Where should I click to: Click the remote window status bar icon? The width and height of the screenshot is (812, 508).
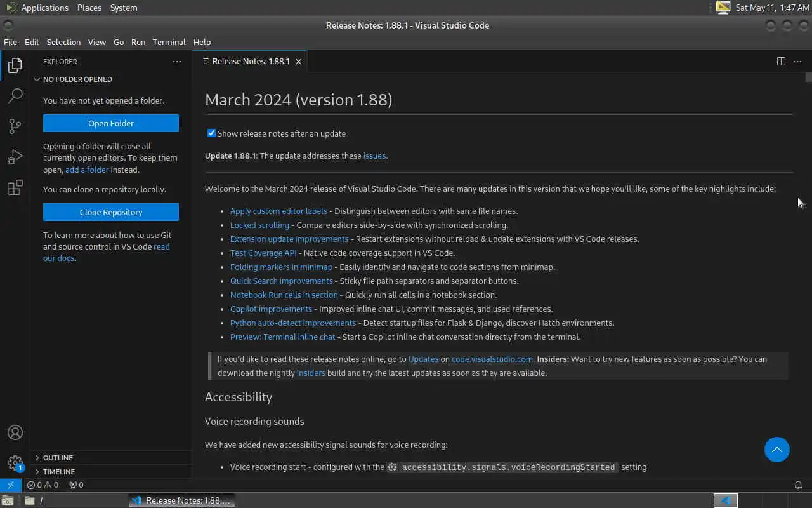(11, 485)
